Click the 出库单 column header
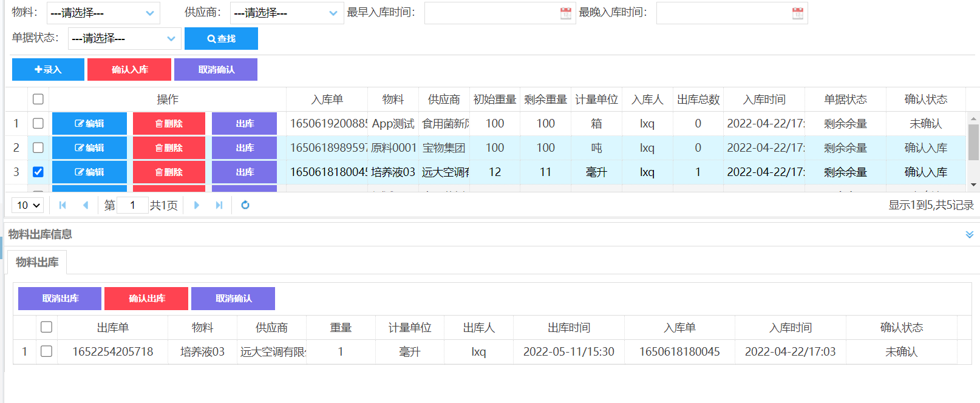The image size is (980, 403). coord(113,328)
